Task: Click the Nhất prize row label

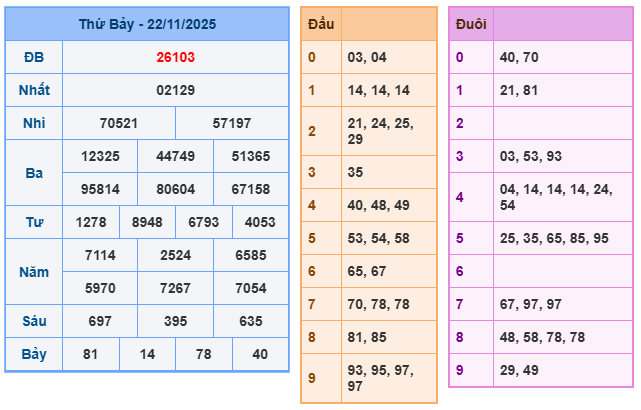Action: pyautogui.click(x=34, y=90)
